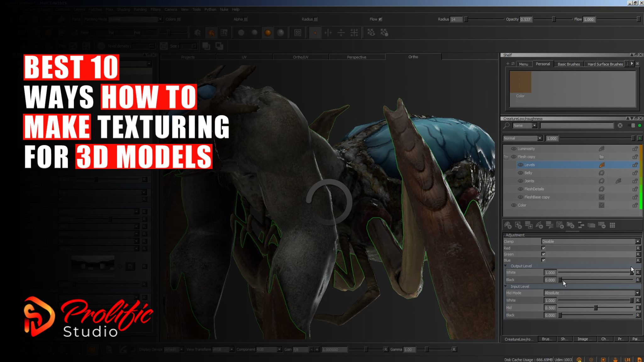Image resolution: width=644 pixels, height=362 pixels.
Task: Enable mirror painting across vertical axis icon
Action: point(327,32)
